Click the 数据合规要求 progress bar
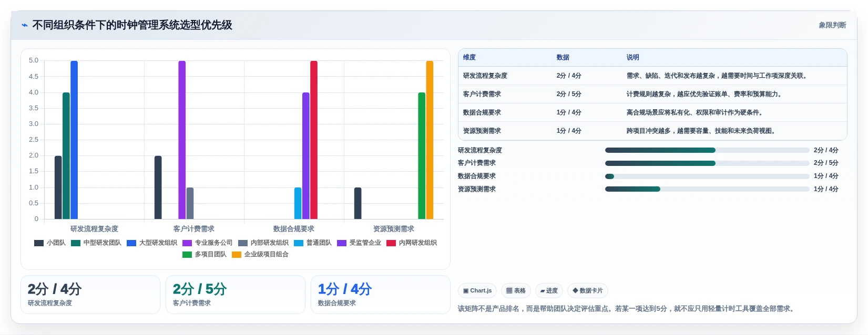 point(707,176)
